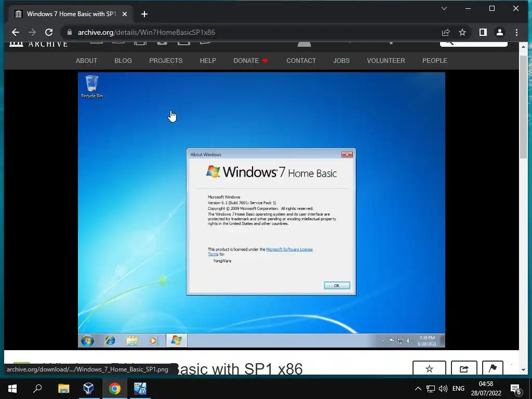The image size is (532, 399).
Task: Open the CONTACT menu item
Action: (x=301, y=61)
